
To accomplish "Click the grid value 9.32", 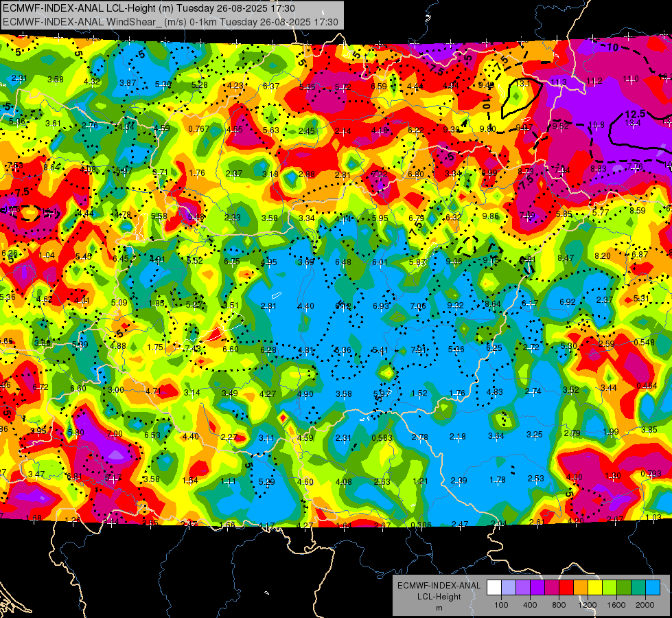I will click(455, 306).
